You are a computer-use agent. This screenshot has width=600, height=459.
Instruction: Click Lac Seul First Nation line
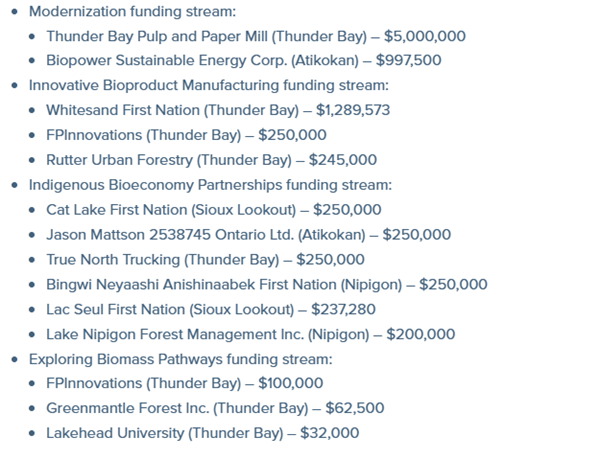211,309
